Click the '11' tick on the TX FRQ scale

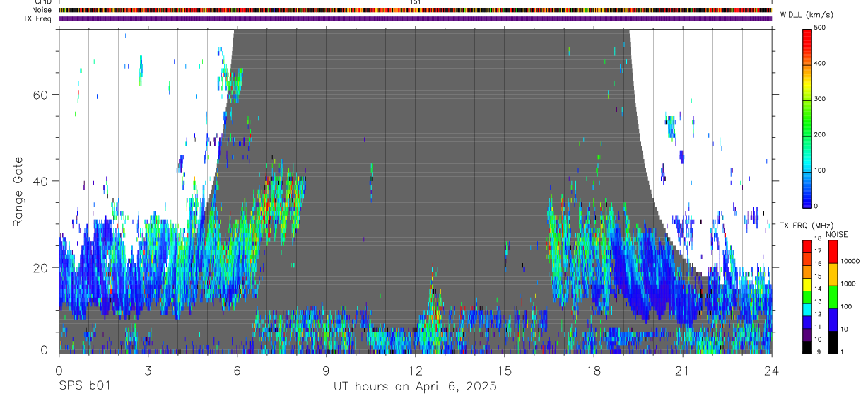[819, 327]
